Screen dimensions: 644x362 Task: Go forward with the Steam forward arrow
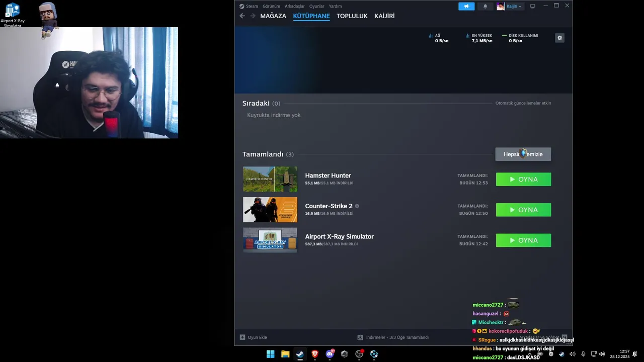tap(253, 16)
